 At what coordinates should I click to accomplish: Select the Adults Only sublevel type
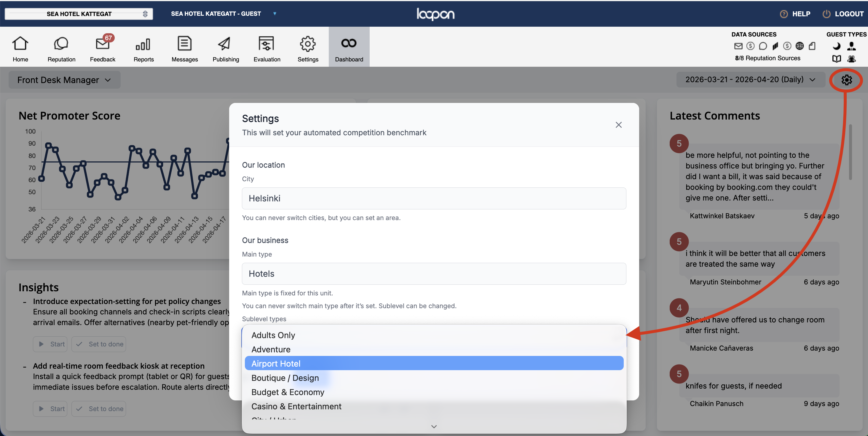pos(434,335)
